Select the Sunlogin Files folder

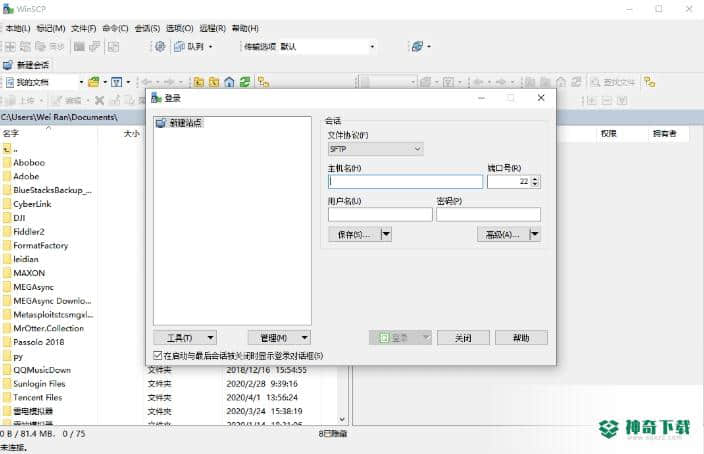[39, 384]
